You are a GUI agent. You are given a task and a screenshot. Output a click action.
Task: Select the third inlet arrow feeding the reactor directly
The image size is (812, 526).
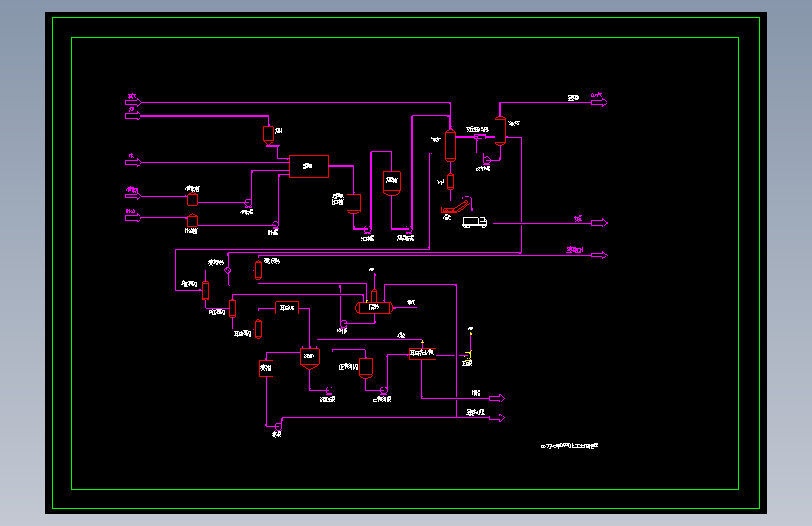(134, 163)
